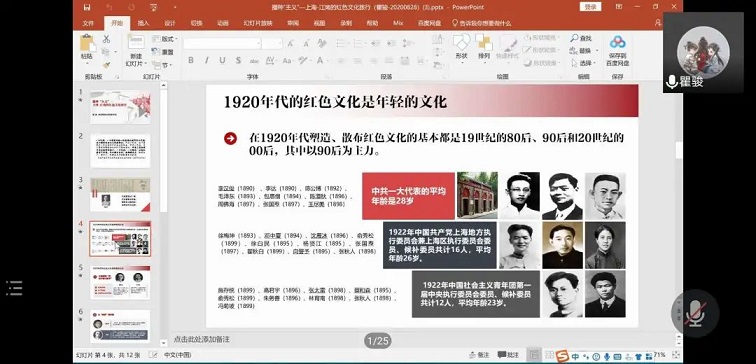Click the Sign in button in title bar
Viewport: 756px width, 364px height.
[x=590, y=7]
